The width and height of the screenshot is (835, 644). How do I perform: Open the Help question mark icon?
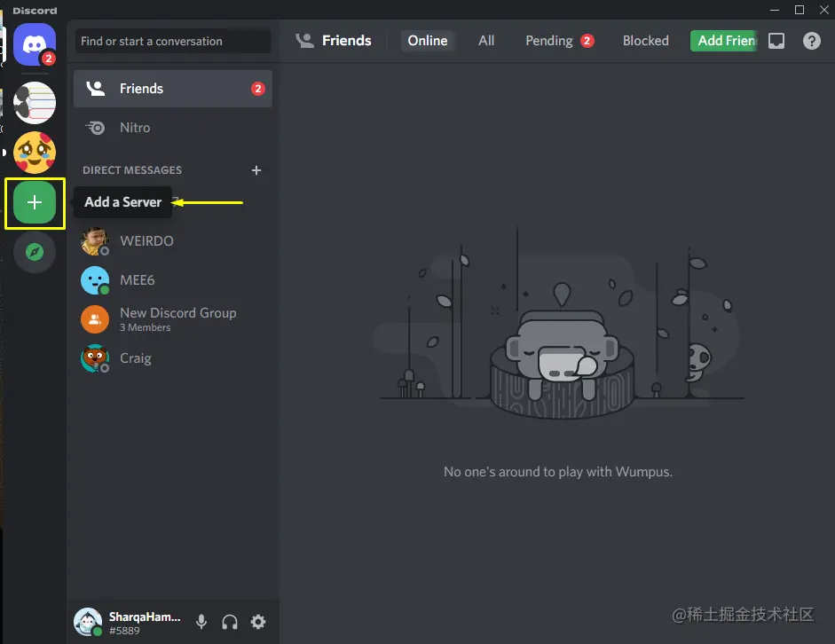pyautogui.click(x=812, y=41)
